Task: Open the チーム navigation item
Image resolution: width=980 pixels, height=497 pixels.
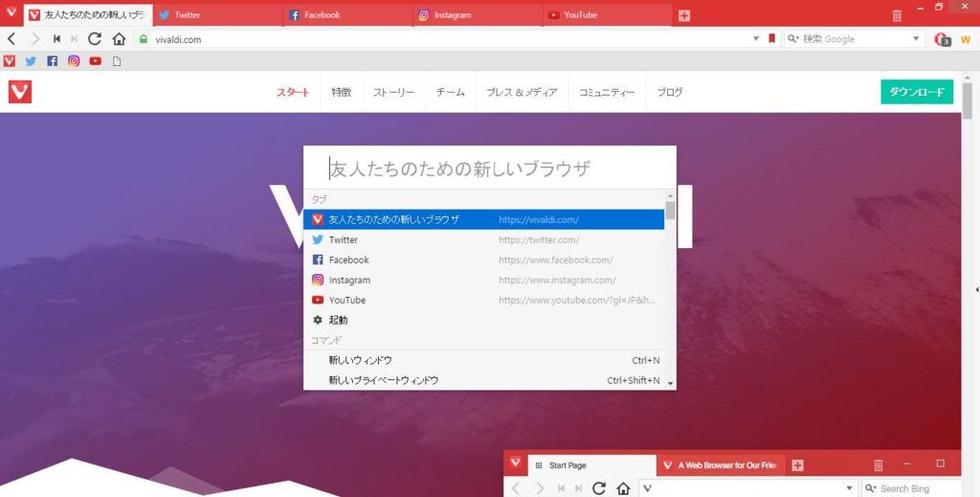Action: tap(451, 92)
